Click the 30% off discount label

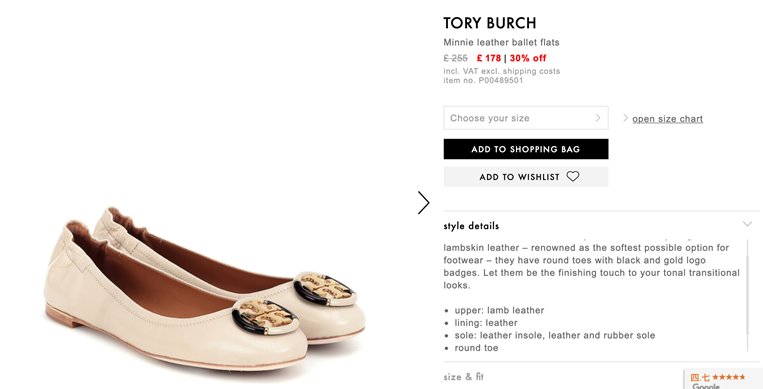click(x=528, y=58)
